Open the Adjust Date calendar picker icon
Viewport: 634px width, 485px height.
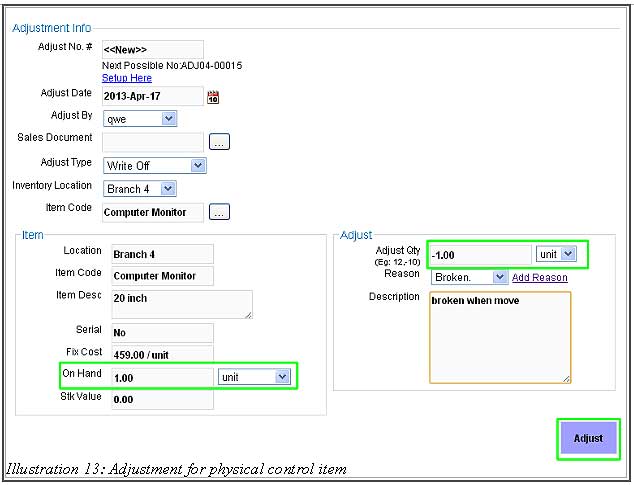coord(212,97)
